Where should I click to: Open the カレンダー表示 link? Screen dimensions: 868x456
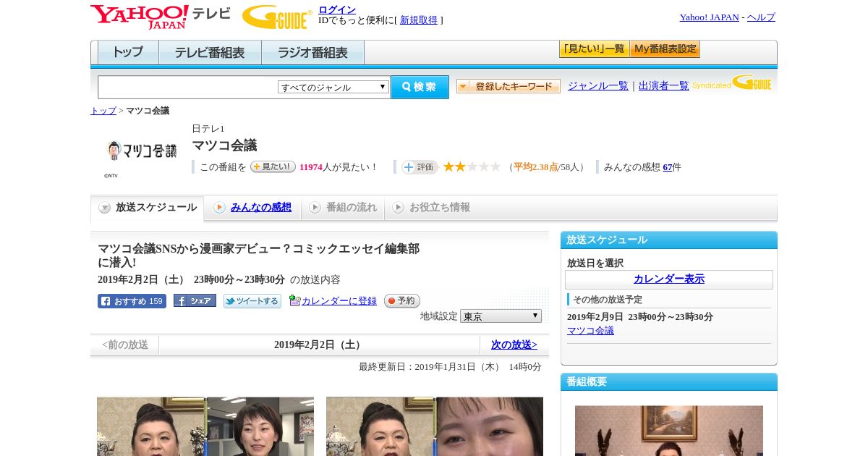[669, 279]
